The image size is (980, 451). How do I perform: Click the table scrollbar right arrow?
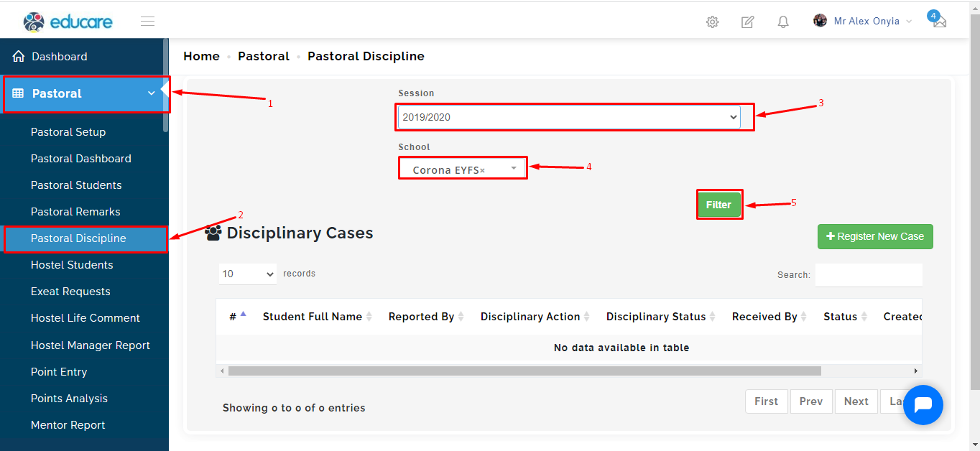(x=916, y=371)
